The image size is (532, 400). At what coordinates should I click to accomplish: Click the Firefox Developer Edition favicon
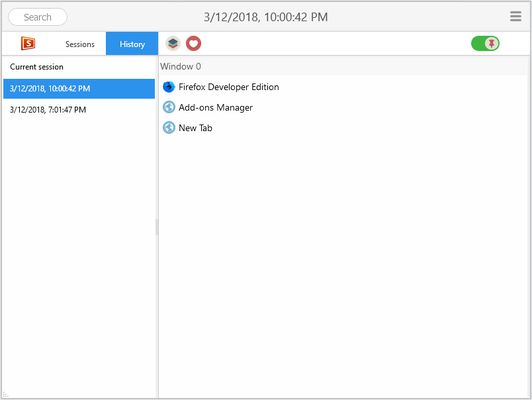coord(169,87)
